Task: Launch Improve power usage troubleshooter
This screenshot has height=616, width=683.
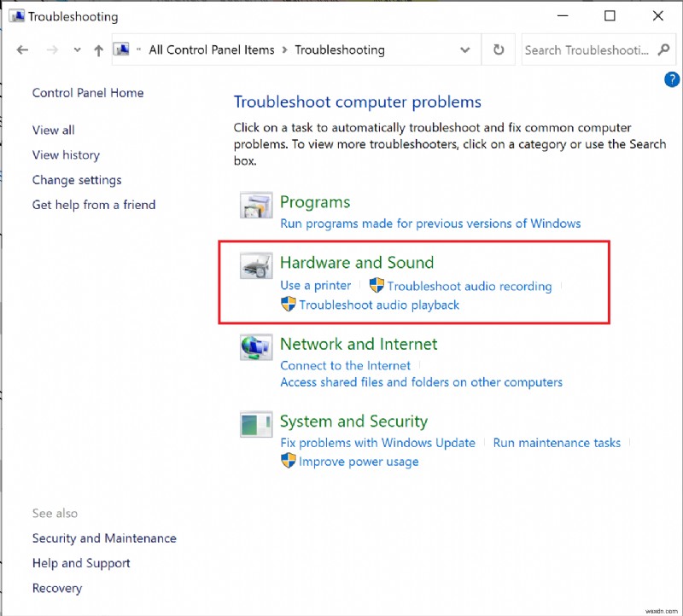Action: [359, 462]
